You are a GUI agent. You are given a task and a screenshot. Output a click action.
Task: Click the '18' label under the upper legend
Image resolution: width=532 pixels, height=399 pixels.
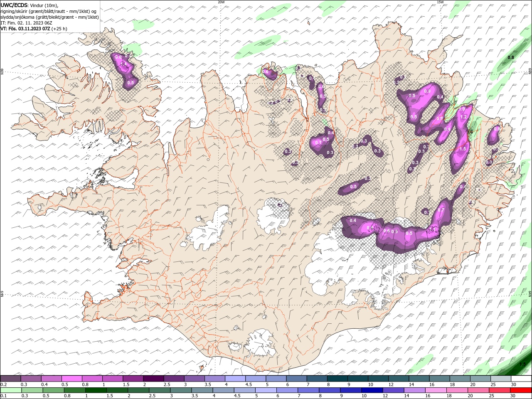(453, 384)
